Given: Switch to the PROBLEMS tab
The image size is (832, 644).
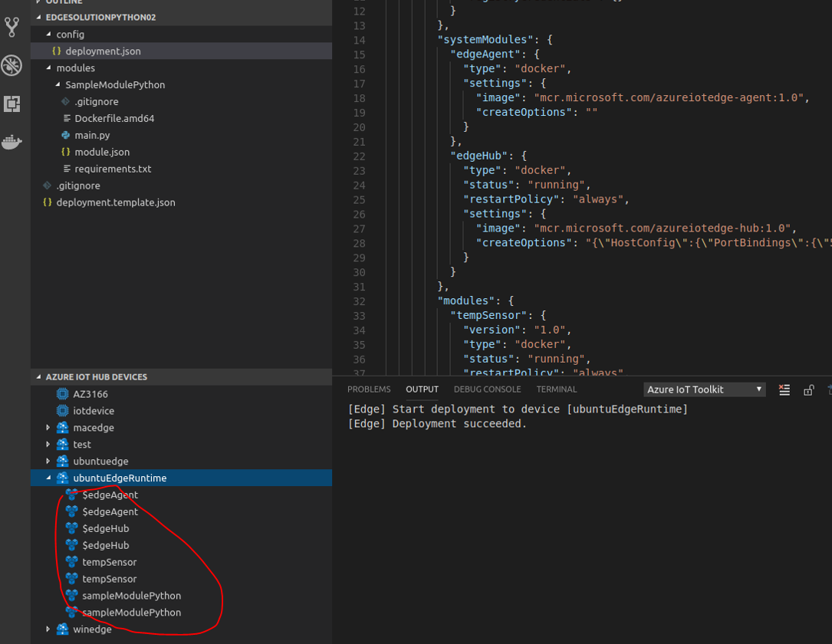Looking at the screenshot, I should pyautogui.click(x=369, y=389).
